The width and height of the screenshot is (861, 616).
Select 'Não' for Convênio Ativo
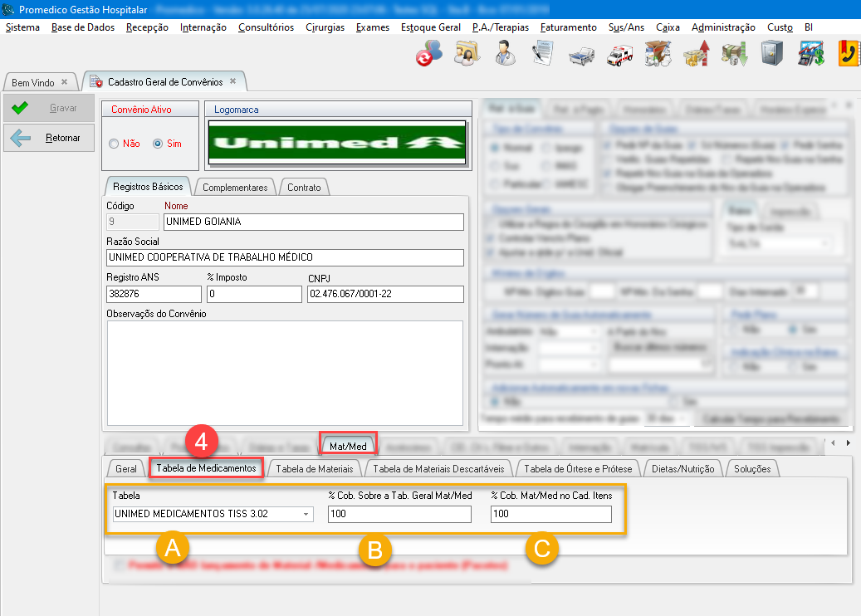click(115, 144)
